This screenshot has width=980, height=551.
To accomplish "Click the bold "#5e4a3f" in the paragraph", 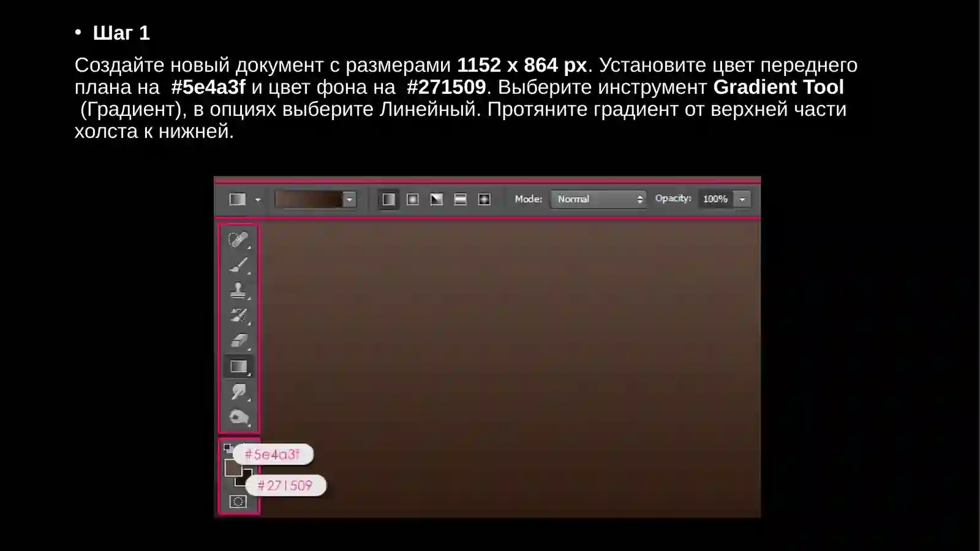I will point(208,87).
